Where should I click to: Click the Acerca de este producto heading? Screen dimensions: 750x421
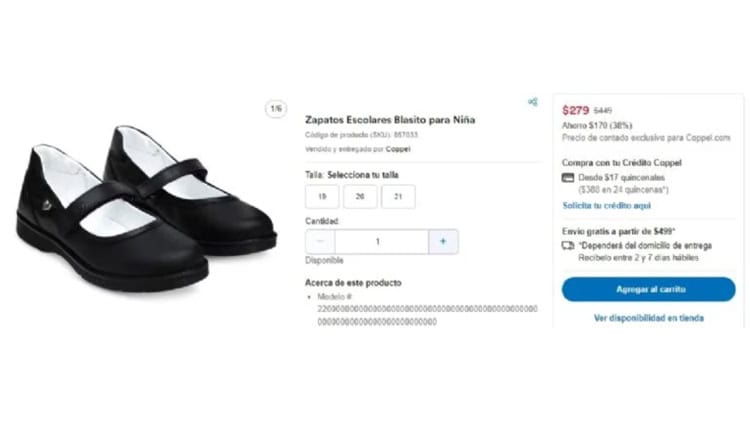353,282
